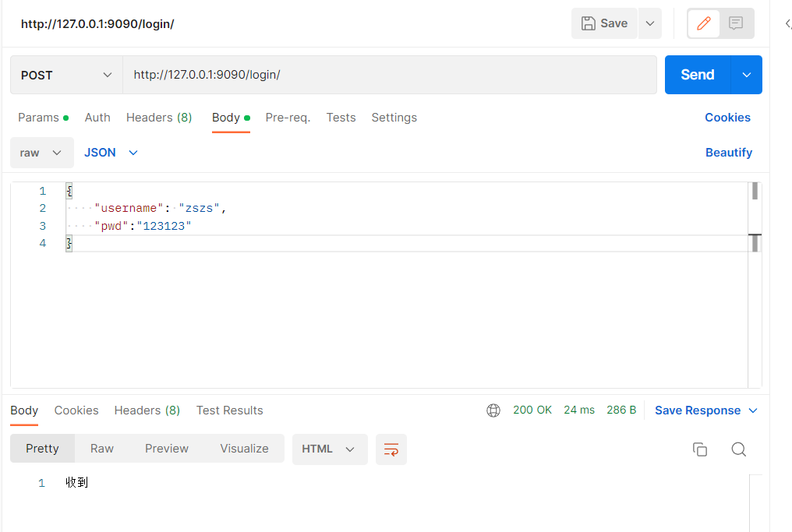Open the comments icon
This screenshot has height=532, width=792.
coord(736,23)
